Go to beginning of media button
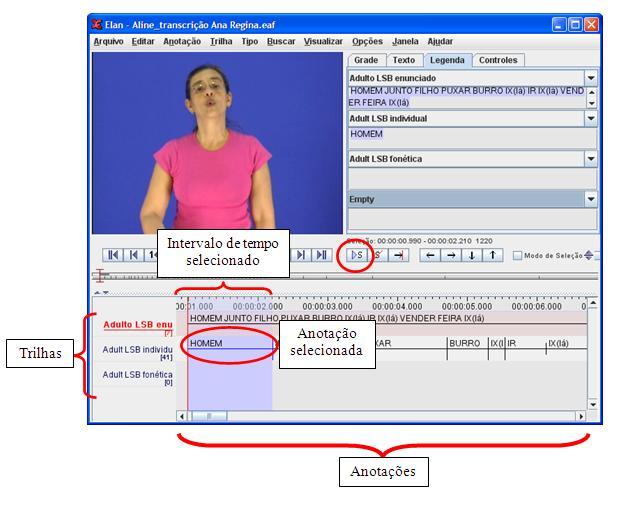Viewport: 624px width, 518px height. 113,255
